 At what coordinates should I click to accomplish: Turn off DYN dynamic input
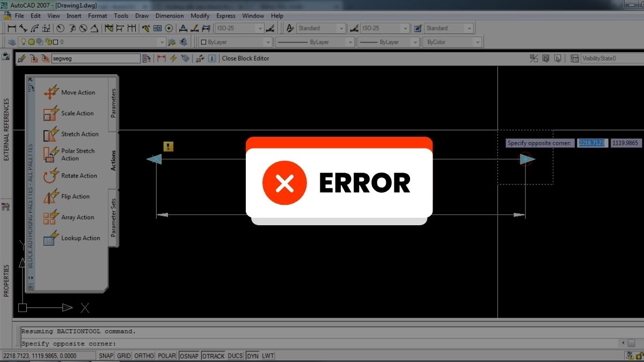[253, 356]
